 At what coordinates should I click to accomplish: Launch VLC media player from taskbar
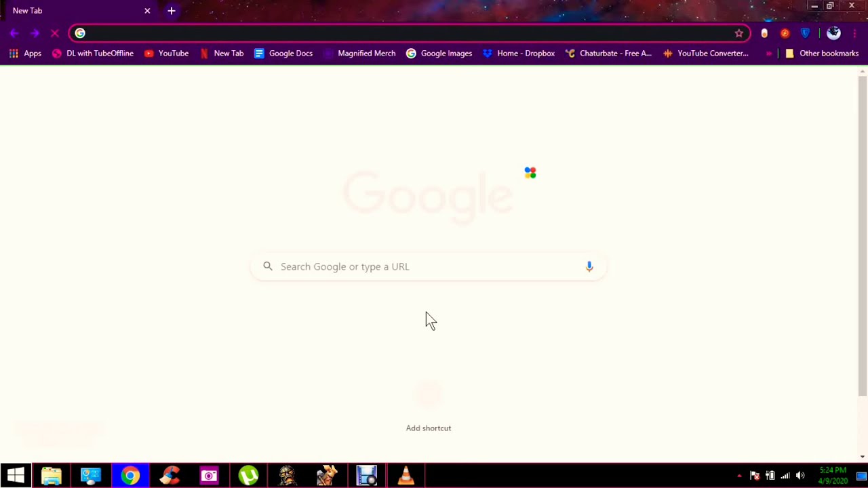coord(406,475)
